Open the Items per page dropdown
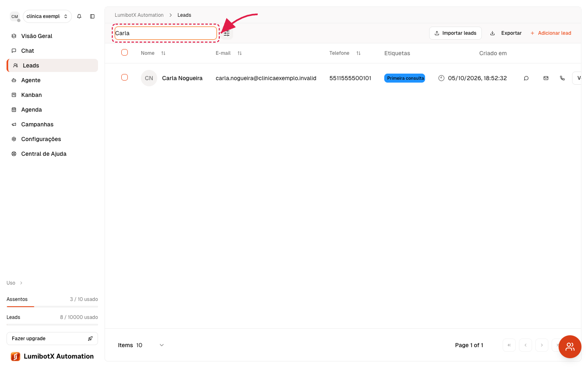Viewport: 588px width, 368px height. [150, 345]
